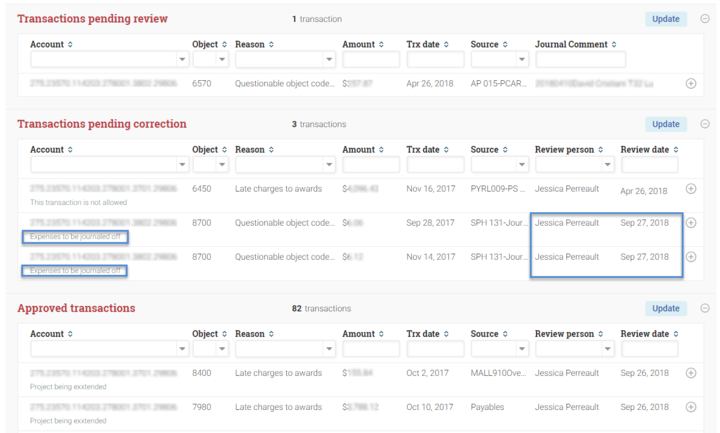Sort pending correction by Account
This screenshot has width=720, height=433.
(70, 150)
